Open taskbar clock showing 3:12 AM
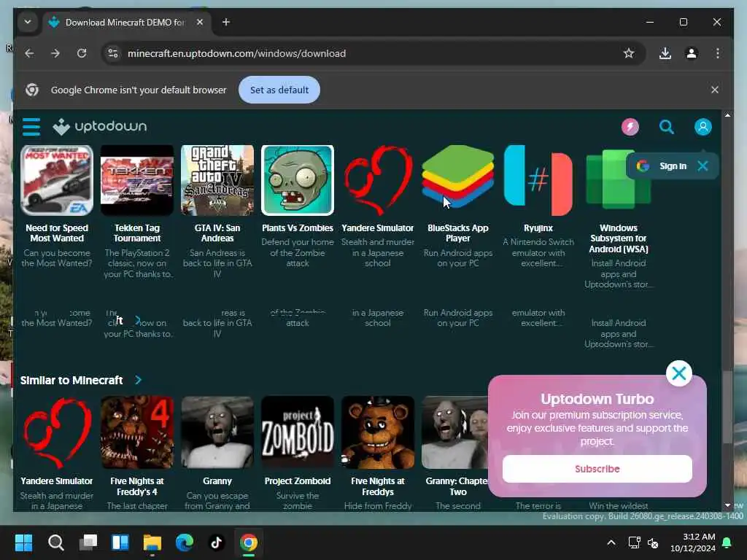Image resolution: width=747 pixels, height=560 pixels. (693, 542)
